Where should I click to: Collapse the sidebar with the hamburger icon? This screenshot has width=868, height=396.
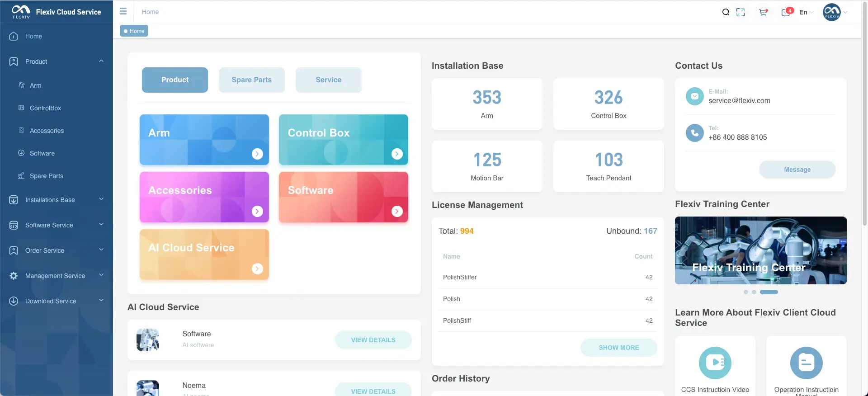[x=123, y=11]
